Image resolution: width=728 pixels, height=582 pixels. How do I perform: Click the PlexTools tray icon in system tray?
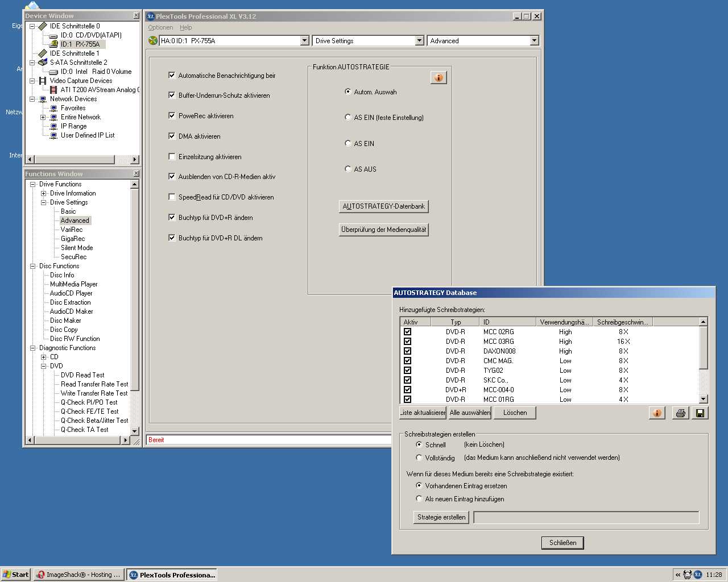tap(698, 575)
